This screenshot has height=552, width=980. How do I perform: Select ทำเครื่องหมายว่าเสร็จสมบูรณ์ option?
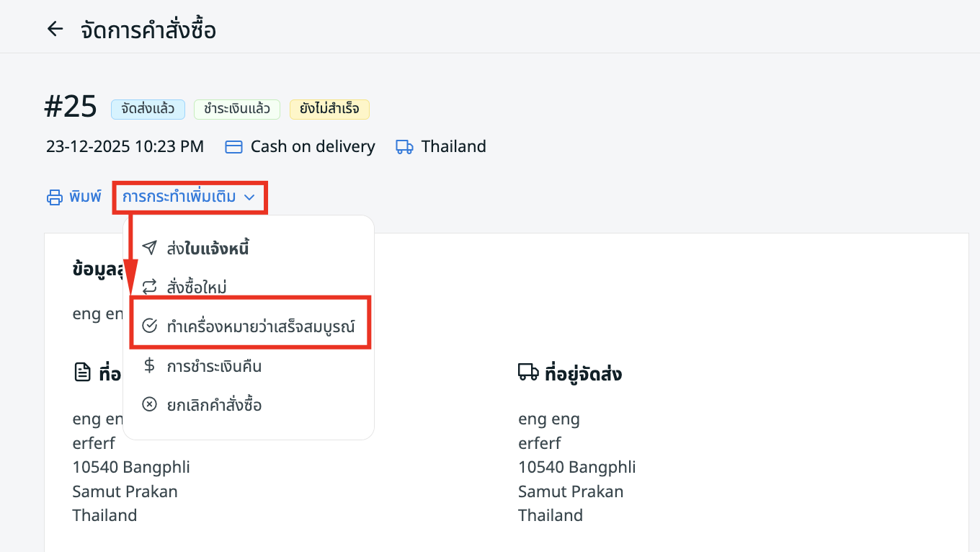(260, 326)
